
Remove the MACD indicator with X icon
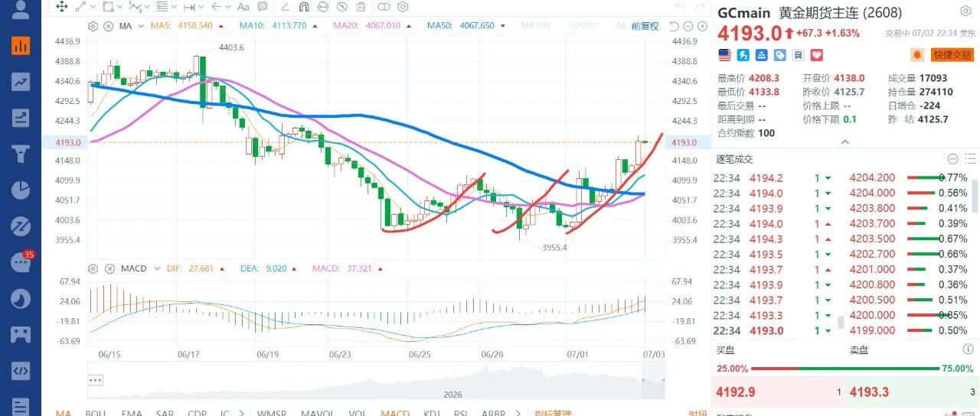pos(108,268)
